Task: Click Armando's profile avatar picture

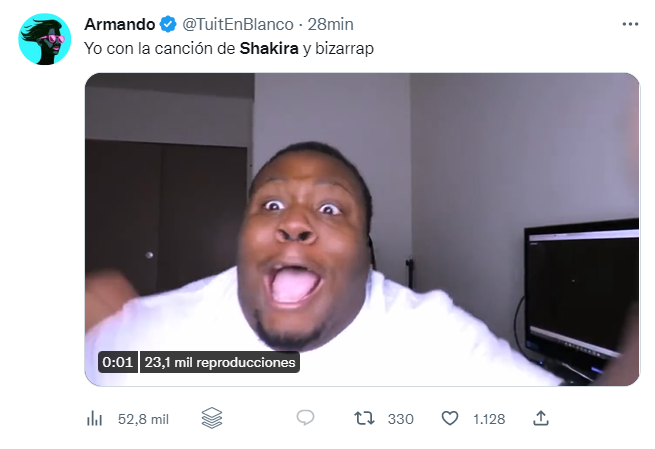Action: tap(45, 39)
